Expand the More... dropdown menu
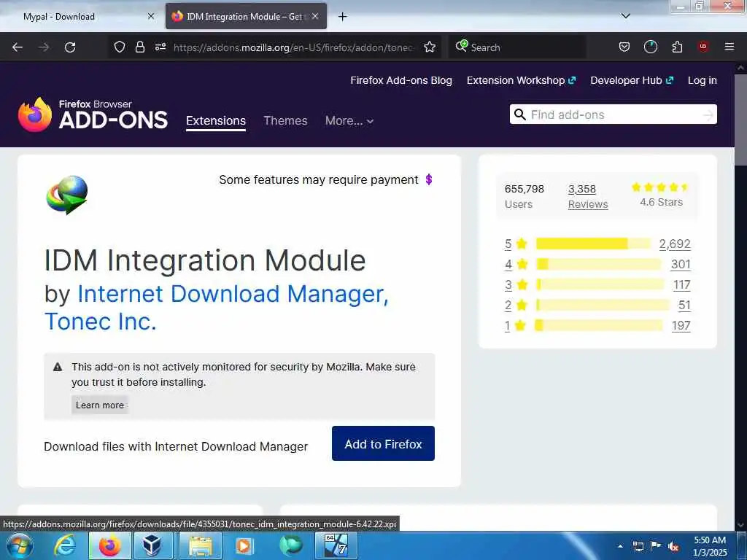 point(349,121)
